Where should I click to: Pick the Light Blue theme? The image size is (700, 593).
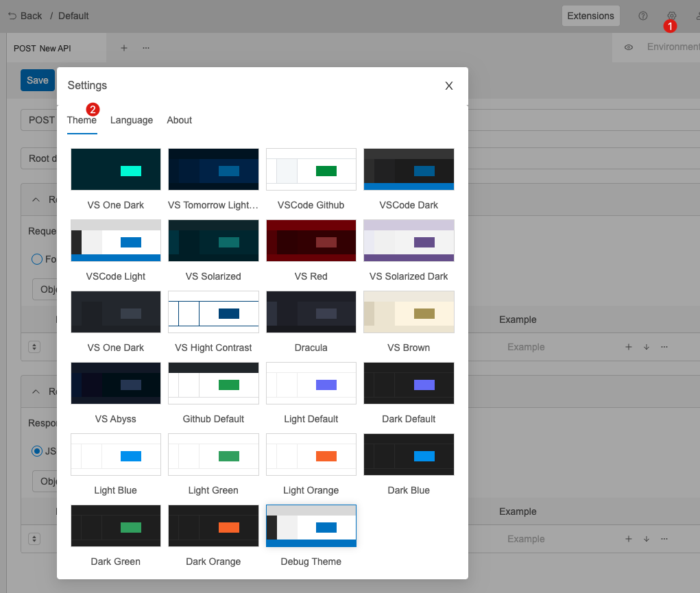point(116,454)
